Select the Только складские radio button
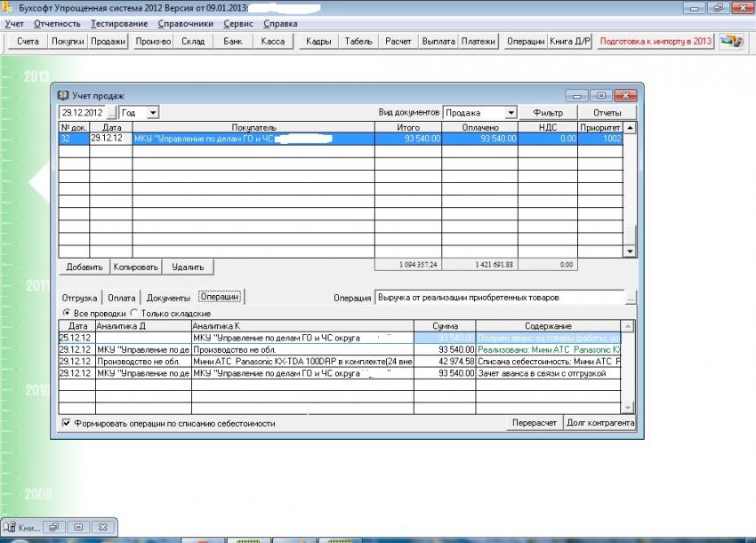Image resolution: width=756 pixels, height=543 pixels. point(134,314)
